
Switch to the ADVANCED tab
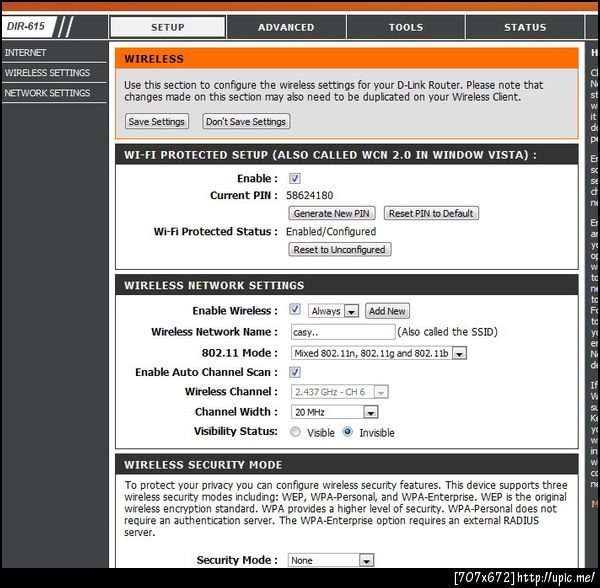(x=286, y=27)
